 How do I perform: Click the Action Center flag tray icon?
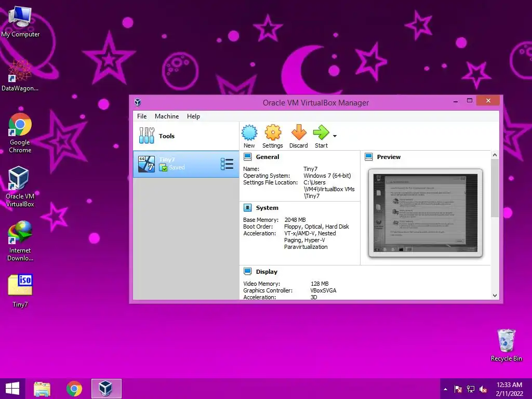point(458,389)
